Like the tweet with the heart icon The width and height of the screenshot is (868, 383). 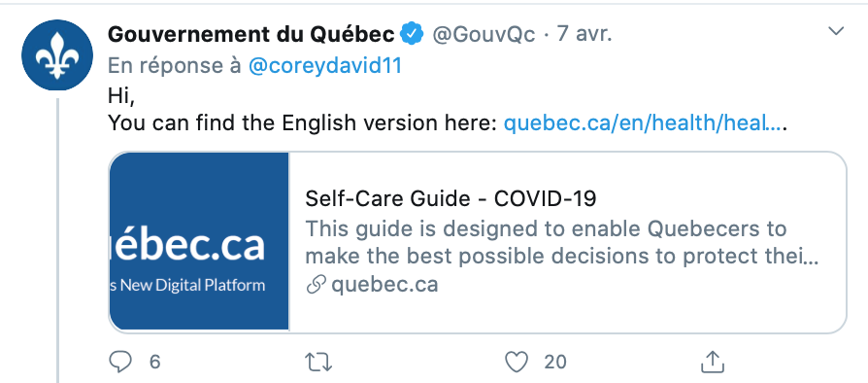[x=517, y=362]
